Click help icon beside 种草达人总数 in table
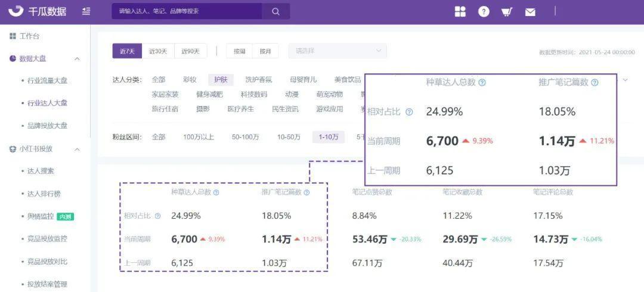The height and width of the screenshot is (292, 644). (216, 192)
